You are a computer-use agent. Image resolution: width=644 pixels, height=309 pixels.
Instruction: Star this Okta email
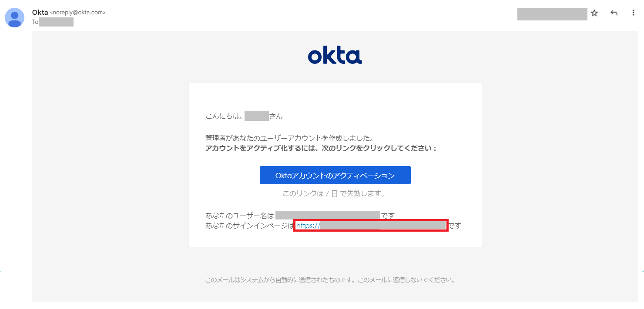594,13
